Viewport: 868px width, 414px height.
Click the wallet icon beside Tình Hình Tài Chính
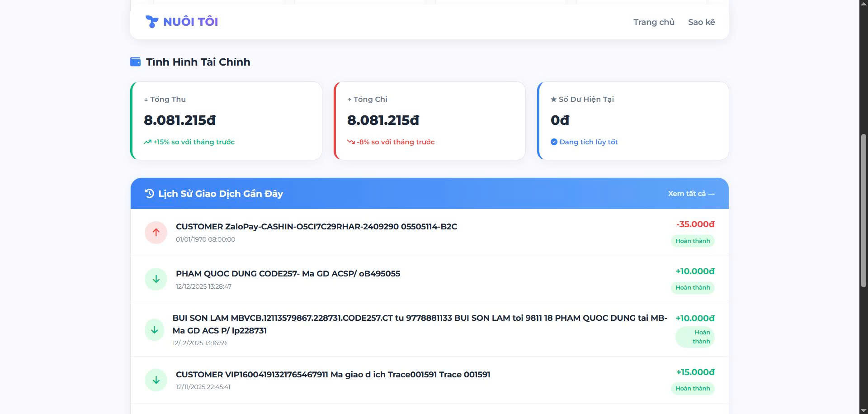click(135, 62)
